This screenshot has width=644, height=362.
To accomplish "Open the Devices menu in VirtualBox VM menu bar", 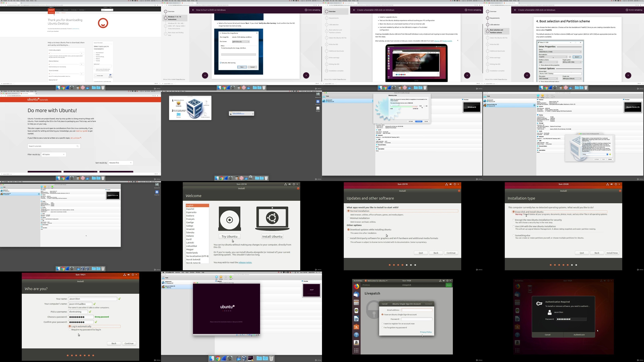I will click(x=192, y=273).
